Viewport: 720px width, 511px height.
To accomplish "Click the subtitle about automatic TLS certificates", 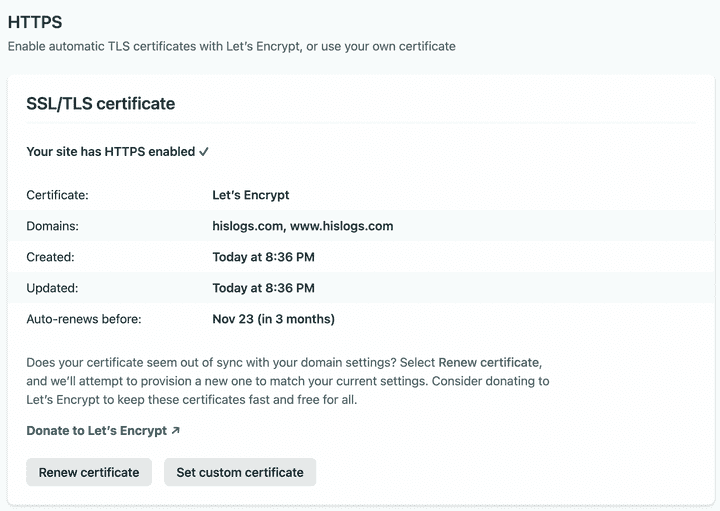I will (231, 47).
